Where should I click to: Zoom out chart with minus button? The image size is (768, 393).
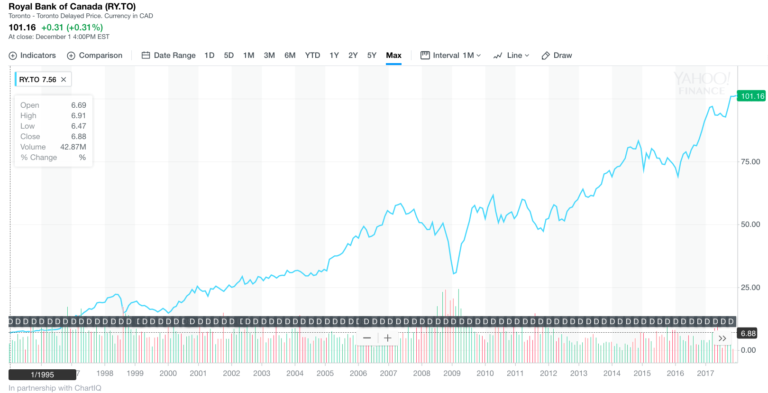tap(367, 338)
